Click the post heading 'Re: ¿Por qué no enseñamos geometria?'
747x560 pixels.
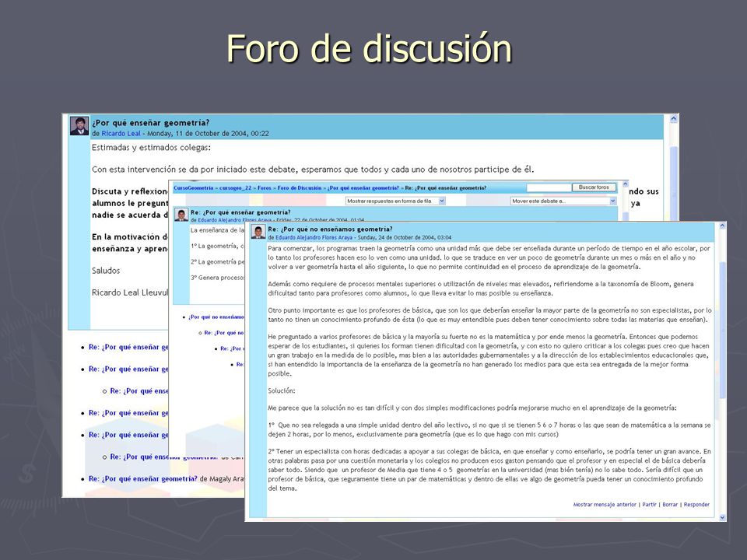[330, 229]
